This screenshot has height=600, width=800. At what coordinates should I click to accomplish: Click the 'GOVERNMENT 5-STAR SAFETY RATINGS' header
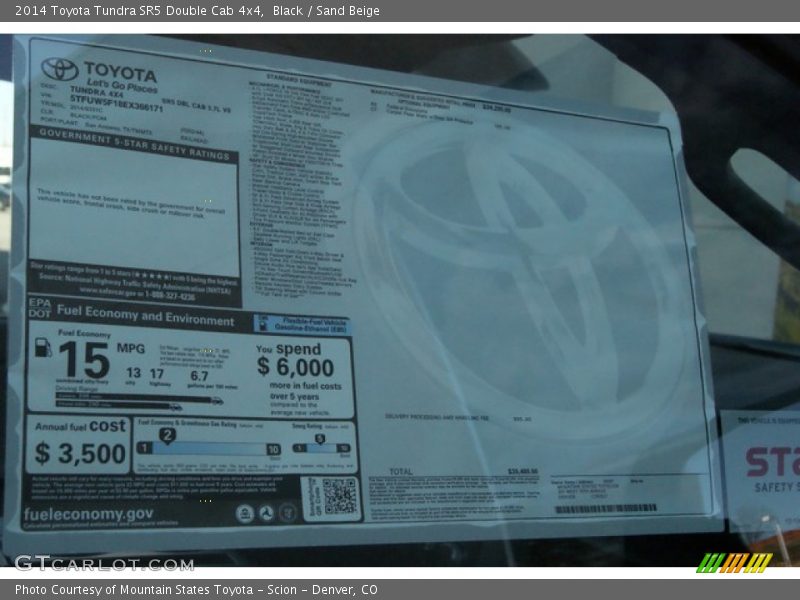click(x=134, y=144)
